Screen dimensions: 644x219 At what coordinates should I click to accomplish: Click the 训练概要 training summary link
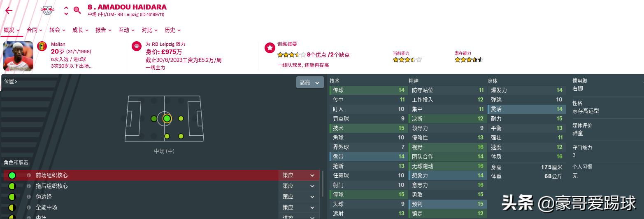coord(287,44)
